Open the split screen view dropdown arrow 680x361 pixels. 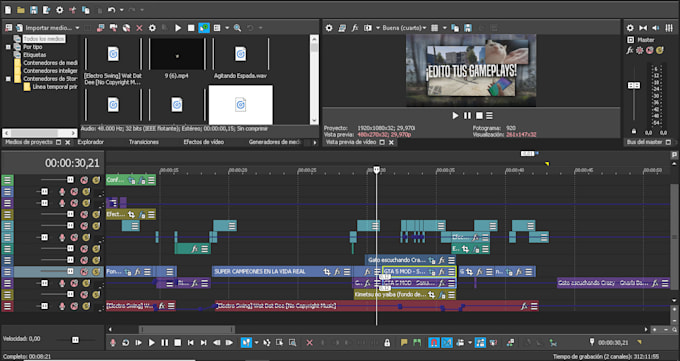tap(378, 28)
